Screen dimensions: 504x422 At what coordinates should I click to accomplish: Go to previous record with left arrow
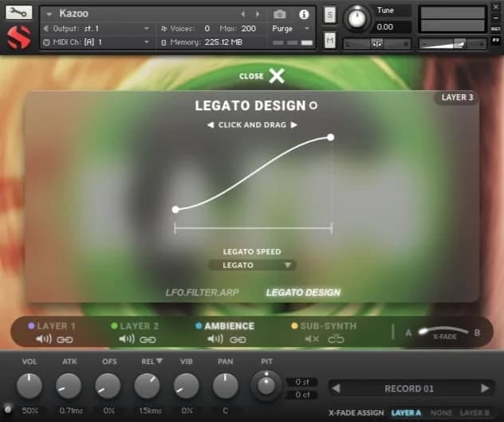pyautogui.click(x=337, y=388)
